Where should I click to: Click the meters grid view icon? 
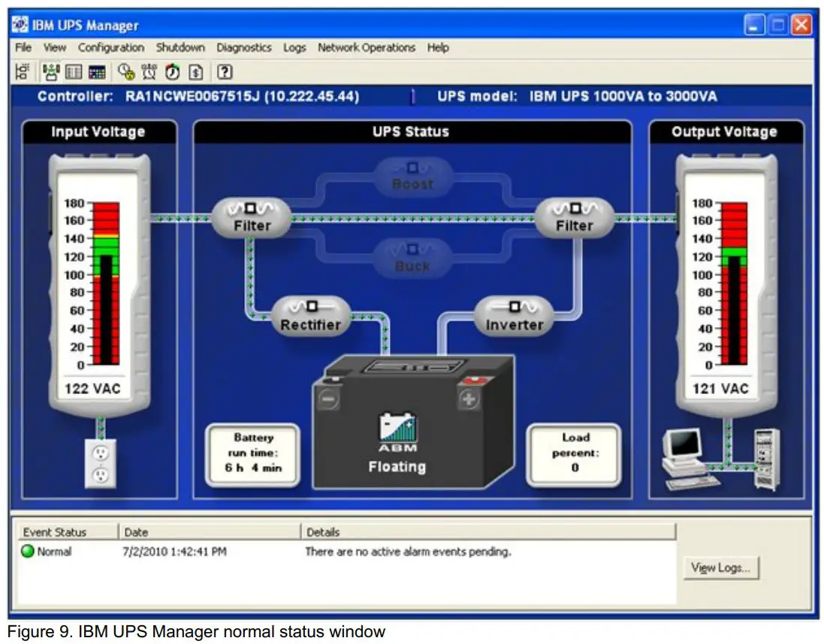(x=98, y=72)
